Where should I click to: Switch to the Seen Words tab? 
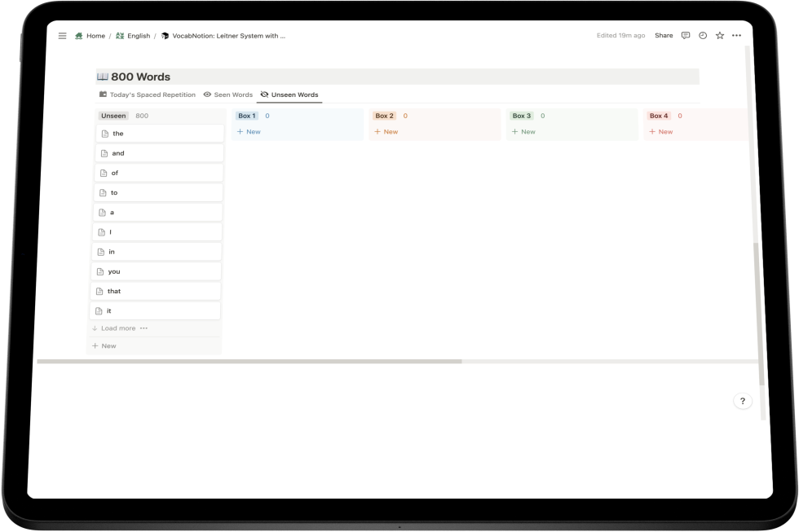pyautogui.click(x=232, y=95)
